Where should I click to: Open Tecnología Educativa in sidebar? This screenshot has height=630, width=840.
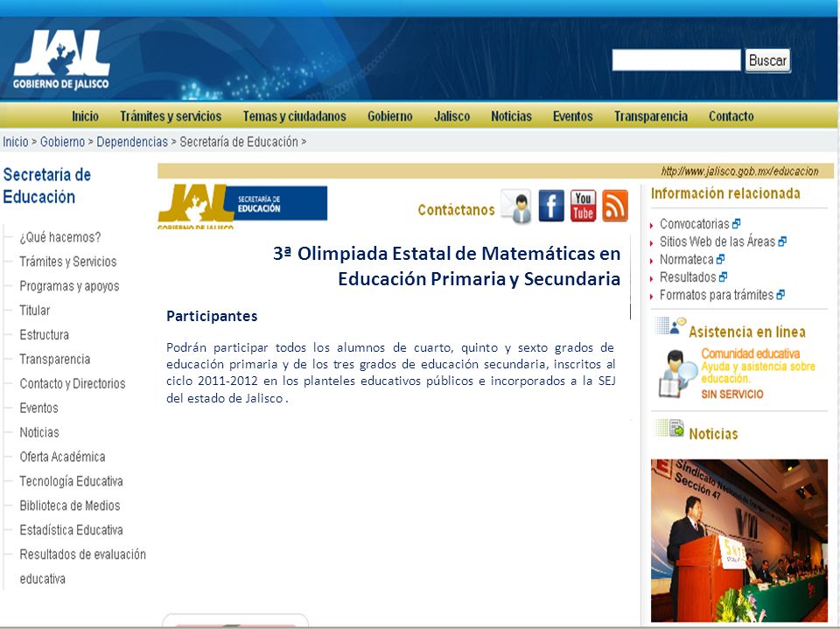click(71, 481)
